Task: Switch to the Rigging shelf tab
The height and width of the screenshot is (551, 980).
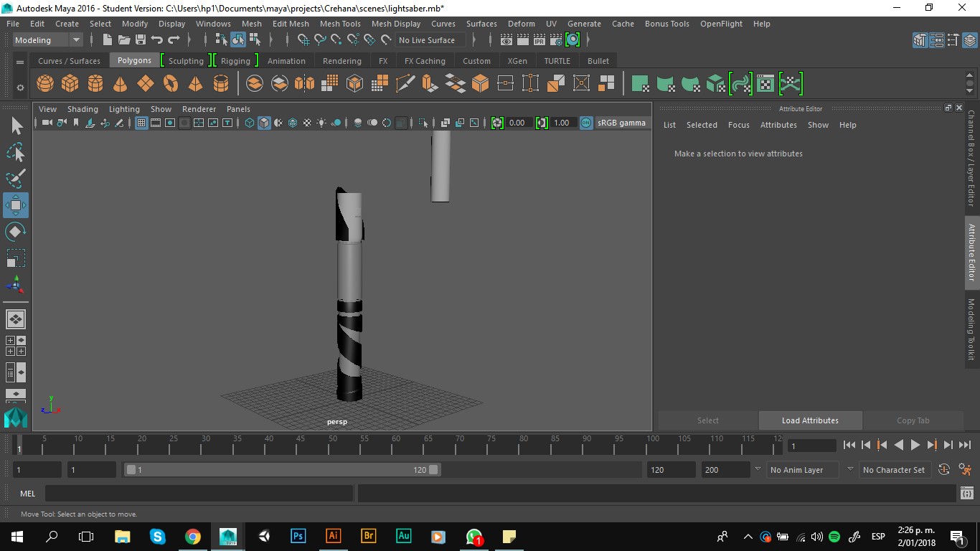Action: click(x=235, y=61)
